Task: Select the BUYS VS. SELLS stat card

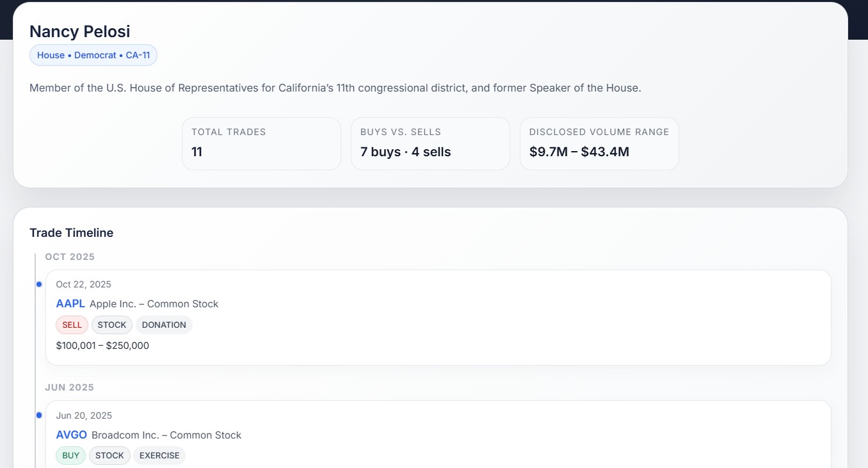Action: pyautogui.click(x=430, y=143)
